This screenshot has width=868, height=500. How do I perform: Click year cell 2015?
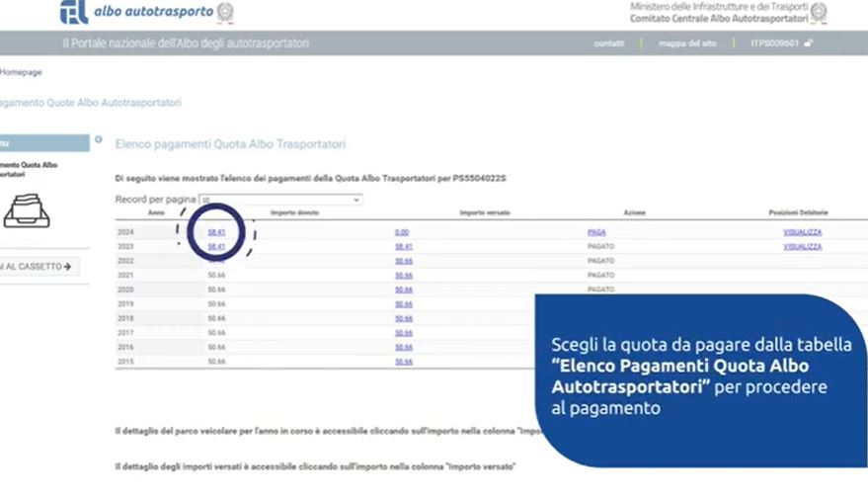click(125, 362)
